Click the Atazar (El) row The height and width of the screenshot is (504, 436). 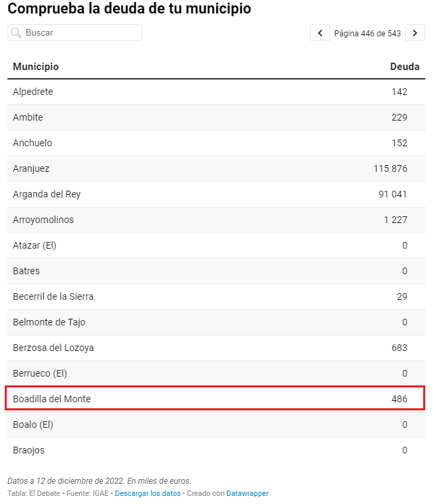pyautogui.click(x=216, y=245)
